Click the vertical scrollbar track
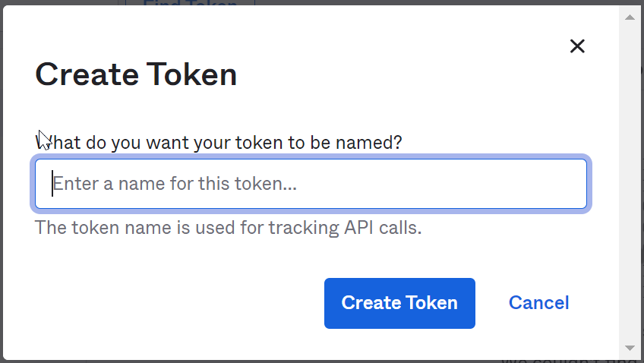Viewport: 644px width, 363px height. click(630, 182)
